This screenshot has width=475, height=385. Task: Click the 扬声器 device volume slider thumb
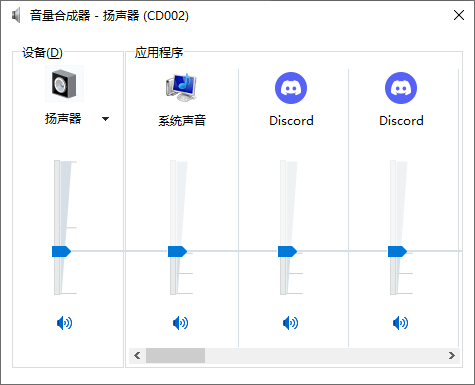coord(61,251)
